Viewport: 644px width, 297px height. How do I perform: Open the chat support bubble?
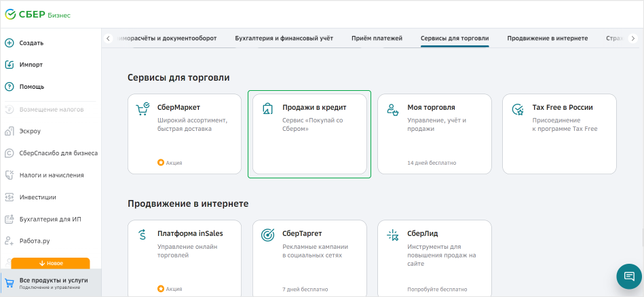coord(629,276)
